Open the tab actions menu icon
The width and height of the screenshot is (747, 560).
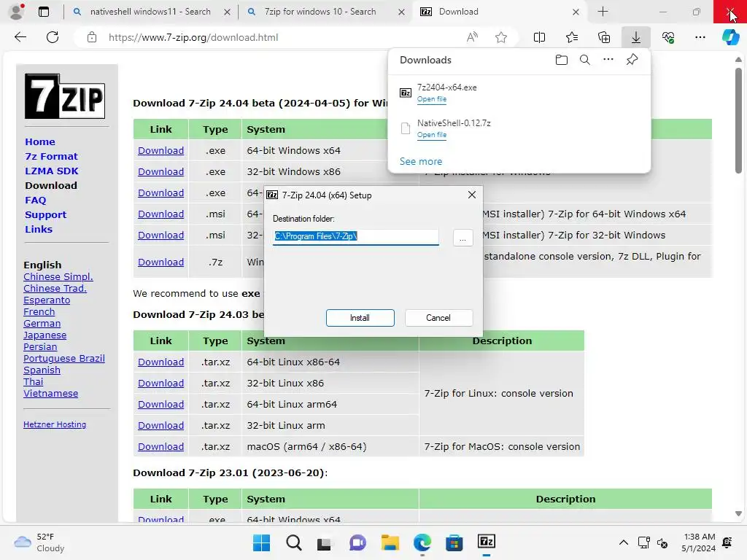click(43, 12)
